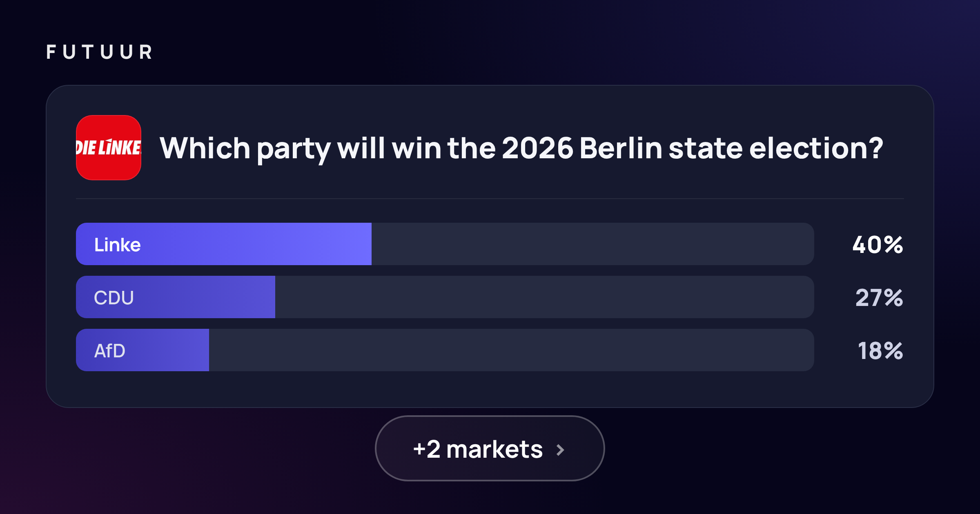
Task: Click the 18% probability for AfD
Action: click(x=880, y=351)
